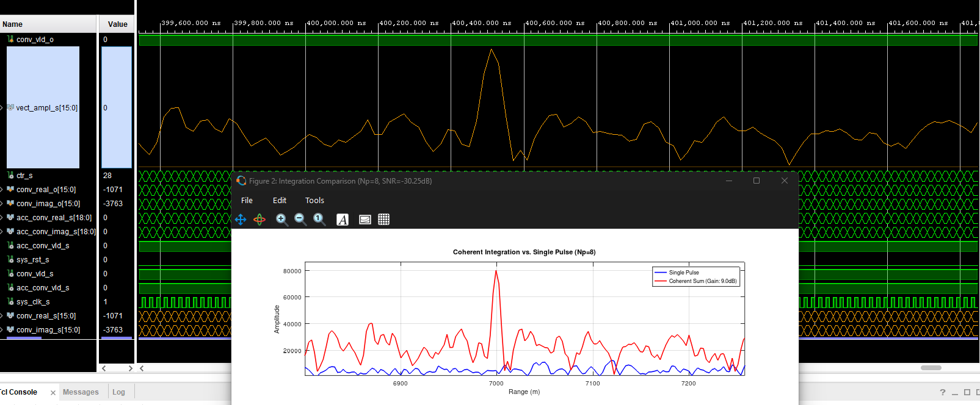This screenshot has width=980, height=405.
Task: Maximize the Figure 2 window
Action: click(x=757, y=181)
